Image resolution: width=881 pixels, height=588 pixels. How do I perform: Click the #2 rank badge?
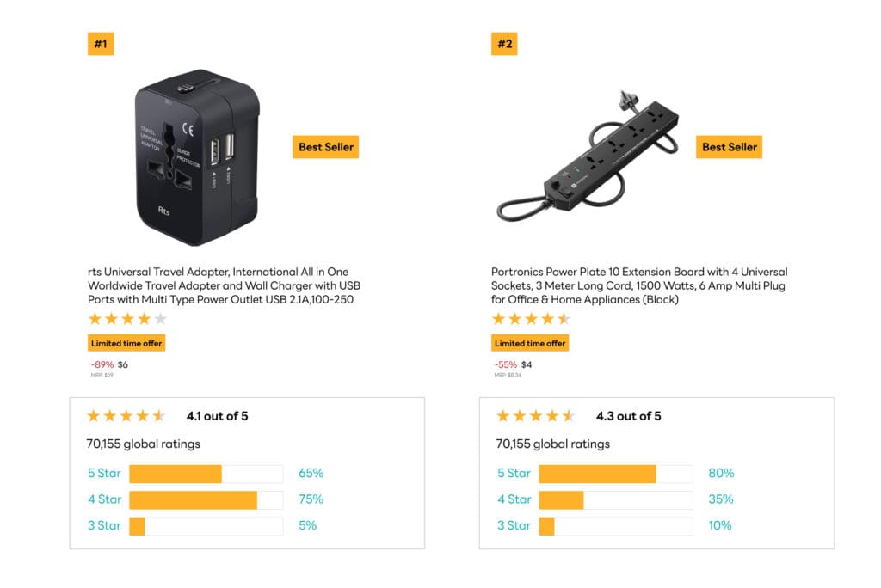tap(504, 43)
